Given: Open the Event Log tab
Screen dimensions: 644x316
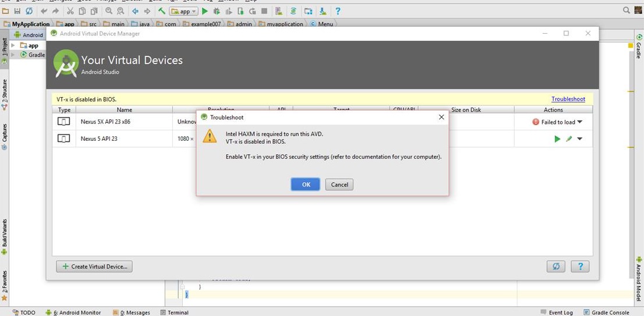Looking at the screenshot, I should click(x=557, y=313).
